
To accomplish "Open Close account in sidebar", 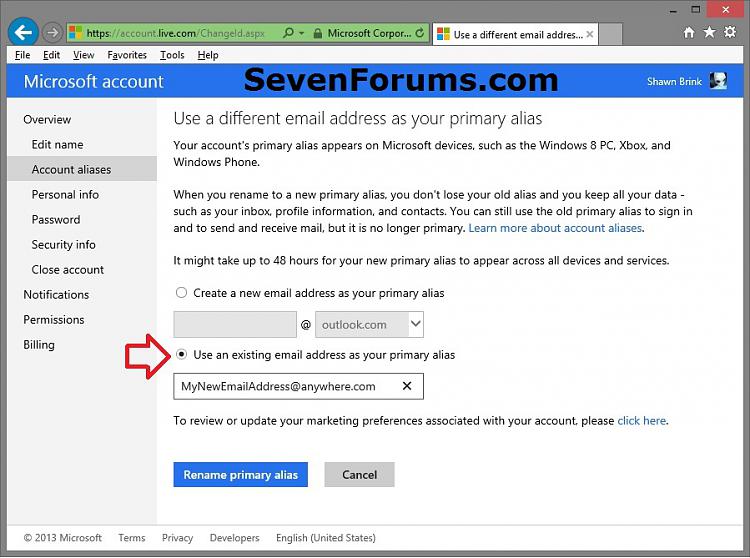I will pos(67,269).
